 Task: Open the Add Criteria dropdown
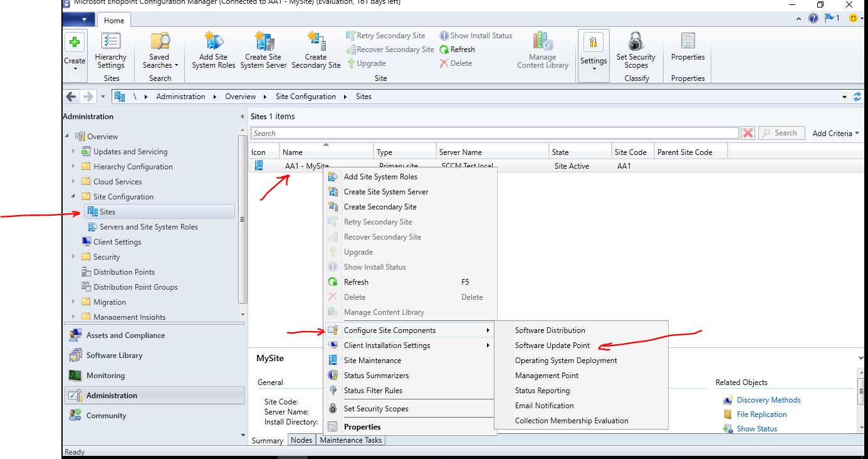point(835,132)
